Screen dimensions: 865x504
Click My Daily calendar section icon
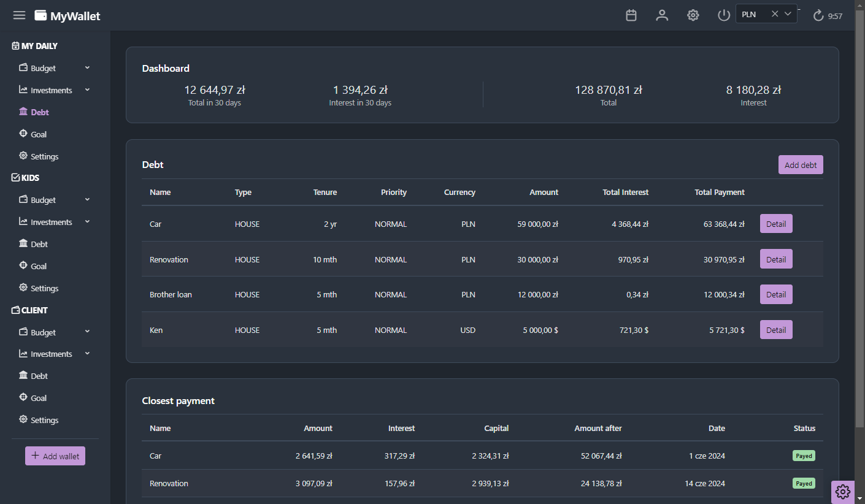tap(16, 46)
